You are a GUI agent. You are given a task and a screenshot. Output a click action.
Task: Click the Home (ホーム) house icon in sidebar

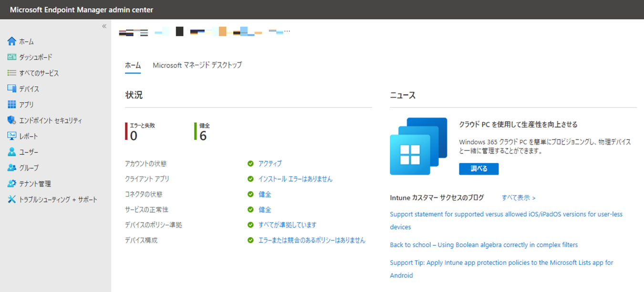pyautogui.click(x=12, y=42)
